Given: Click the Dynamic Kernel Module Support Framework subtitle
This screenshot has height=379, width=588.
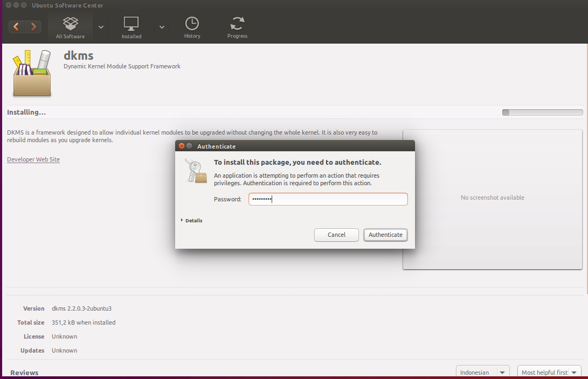Looking at the screenshot, I should pyautogui.click(x=122, y=66).
